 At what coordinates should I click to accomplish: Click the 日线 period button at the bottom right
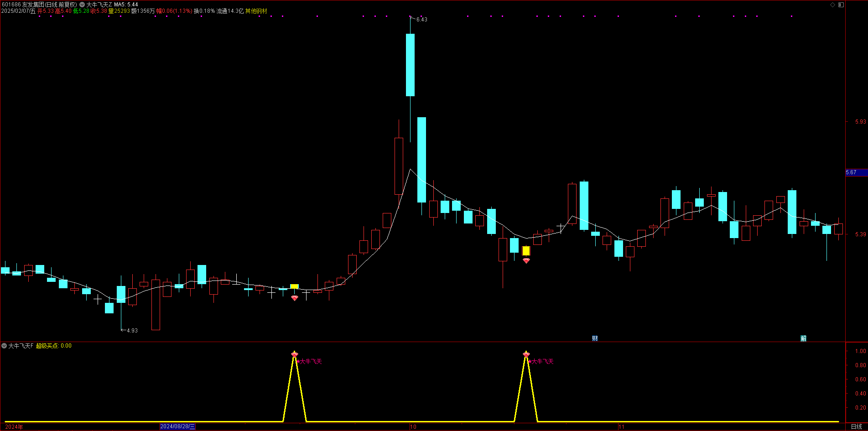click(857, 427)
